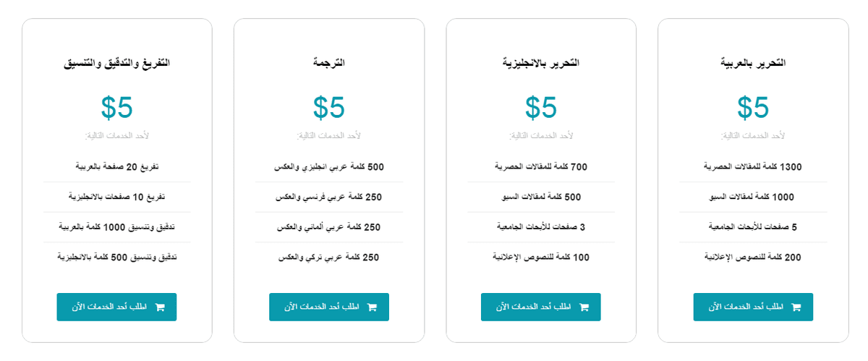Click 100 كلمة للنصوص الإعلانية item
The height and width of the screenshot is (361, 868).
541,258
